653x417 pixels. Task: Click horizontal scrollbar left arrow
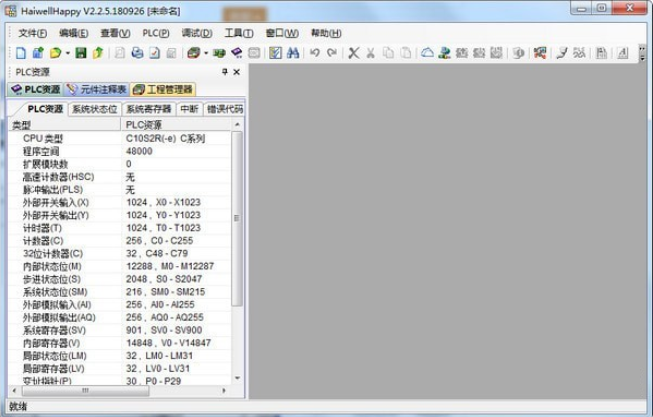click(x=15, y=391)
